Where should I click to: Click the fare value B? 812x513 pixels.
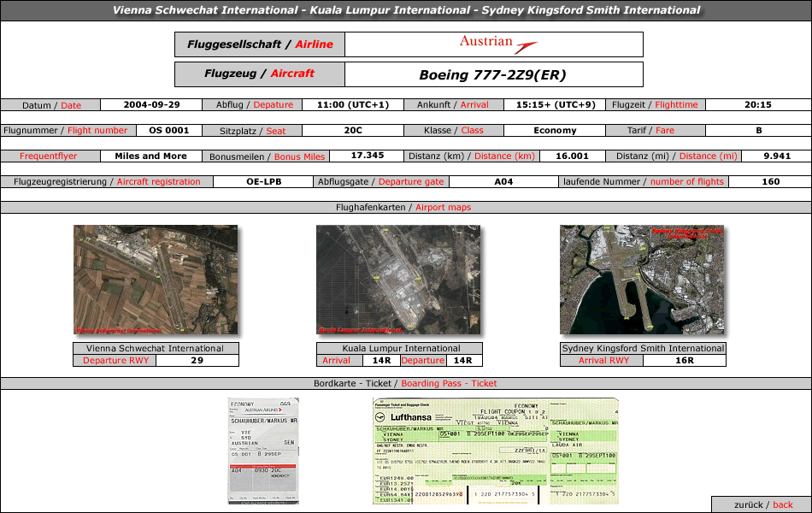coord(759,131)
